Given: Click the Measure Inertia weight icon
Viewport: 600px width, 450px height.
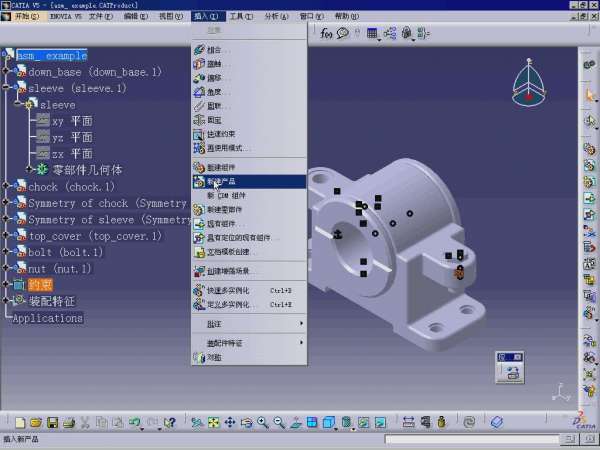Looking at the screenshot, I should [x=441, y=422].
